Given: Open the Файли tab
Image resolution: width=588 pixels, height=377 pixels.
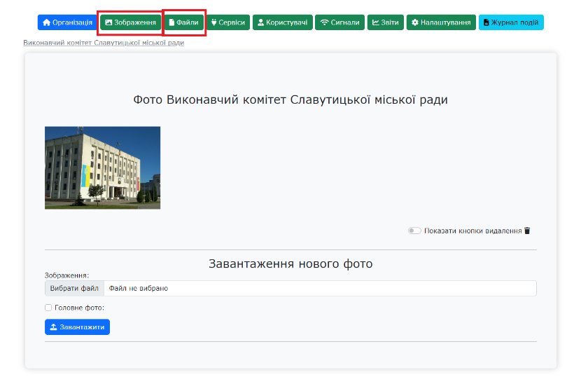Looking at the screenshot, I should [x=183, y=22].
